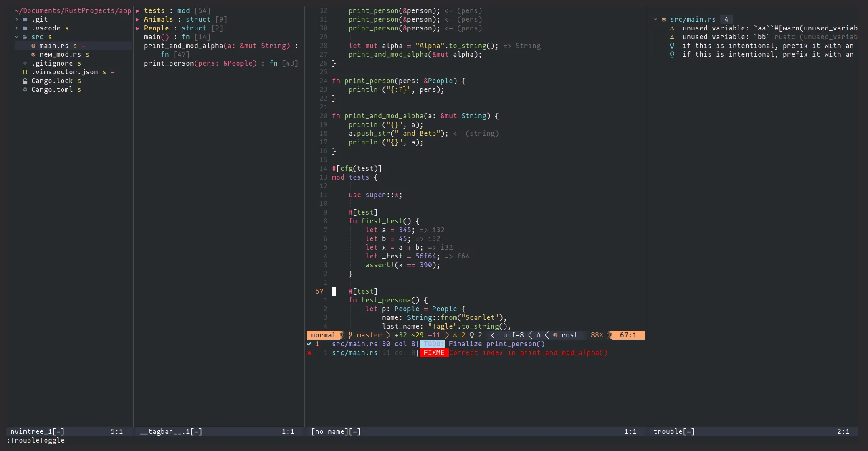Open TODO Finalize print_person() quickfix entry

click(x=438, y=344)
